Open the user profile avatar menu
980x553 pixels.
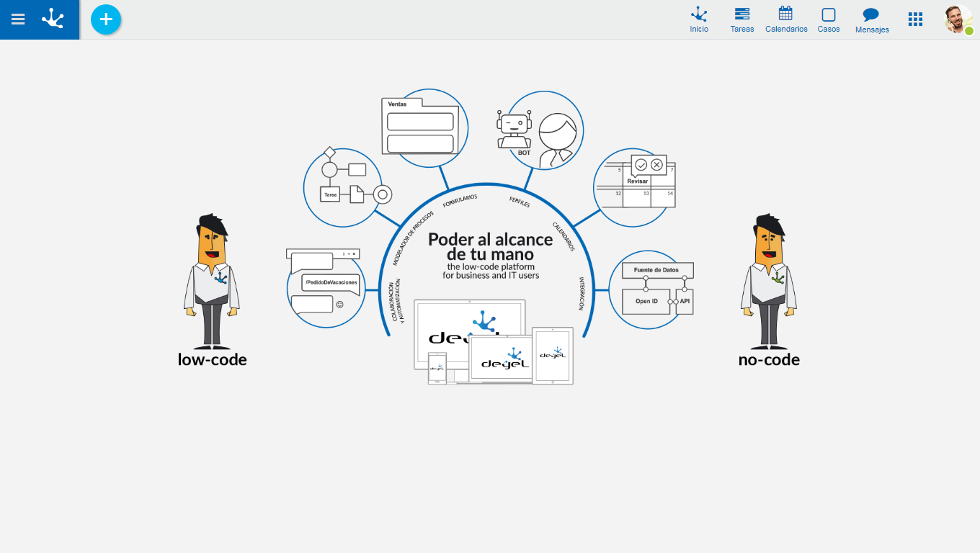point(959,19)
